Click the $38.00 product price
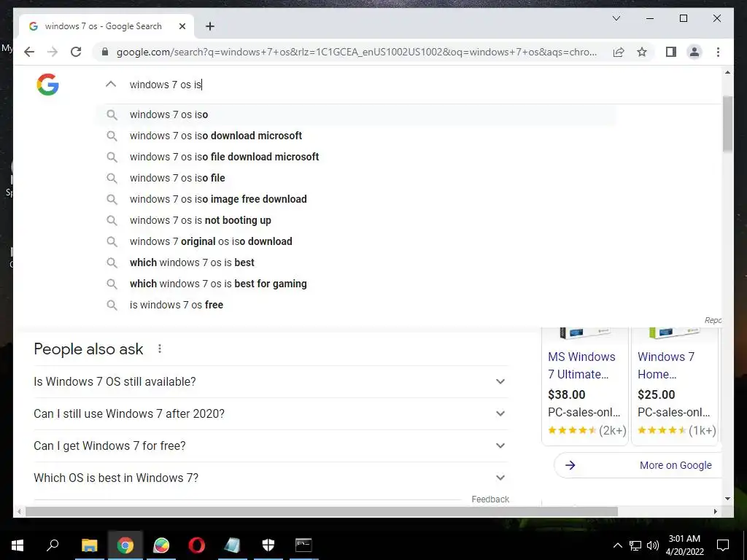 click(x=566, y=394)
